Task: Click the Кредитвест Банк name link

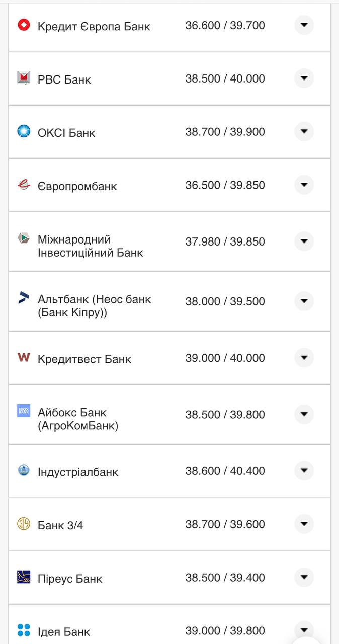Action: pos(84,358)
